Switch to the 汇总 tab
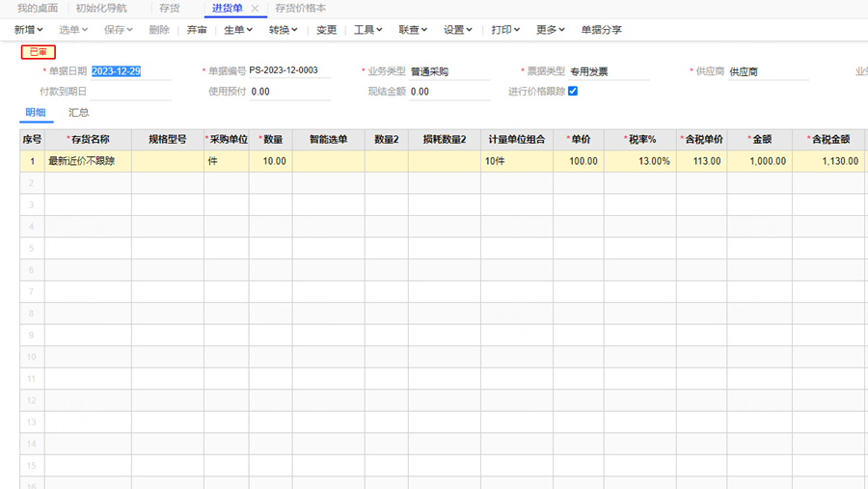Image resolution: width=868 pixels, height=489 pixels. (79, 113)
